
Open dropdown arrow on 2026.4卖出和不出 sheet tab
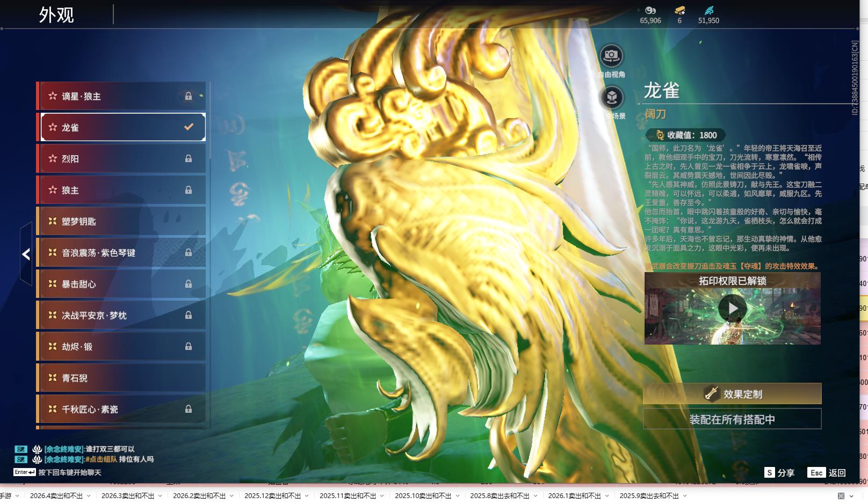tap(89, 496)
